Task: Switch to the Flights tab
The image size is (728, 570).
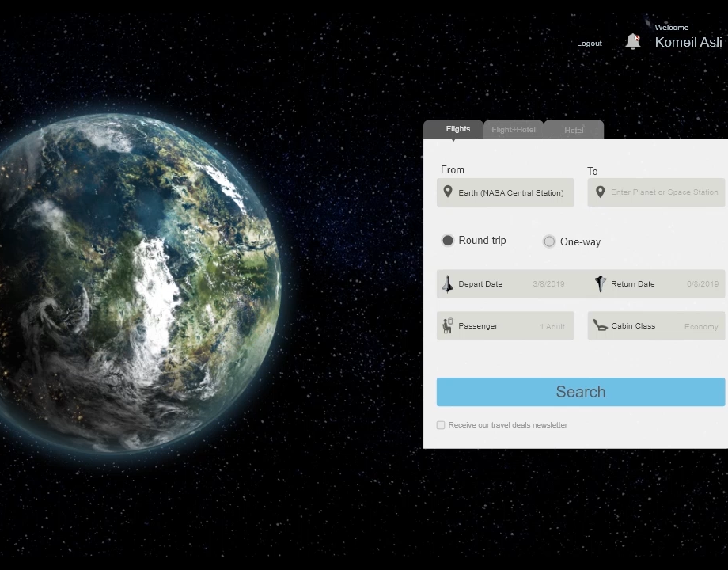Action: 453,129
